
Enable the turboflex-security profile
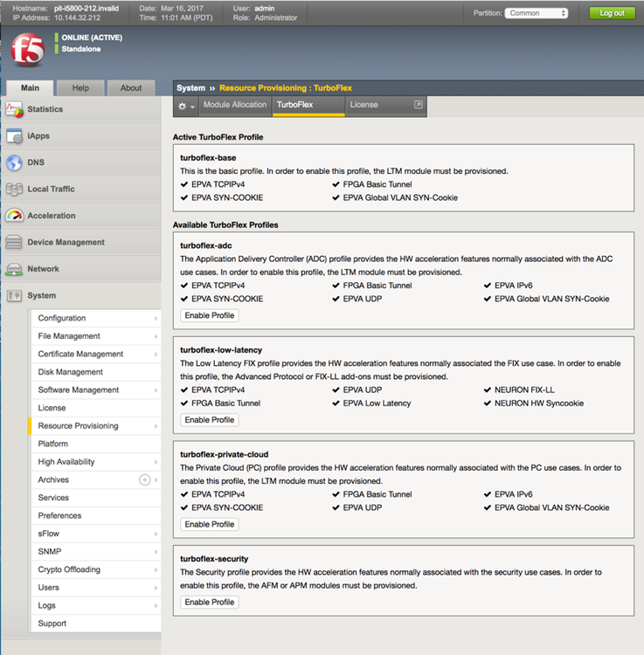click(x=210, y=602)
